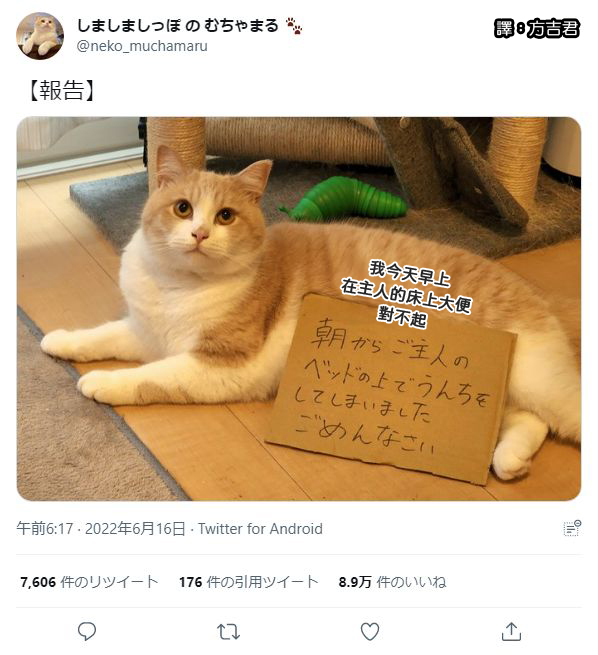The height and width of the screenshot is (655, 598).
Task: Click the cardboard apology sign in photo
Action: point(390,388)
